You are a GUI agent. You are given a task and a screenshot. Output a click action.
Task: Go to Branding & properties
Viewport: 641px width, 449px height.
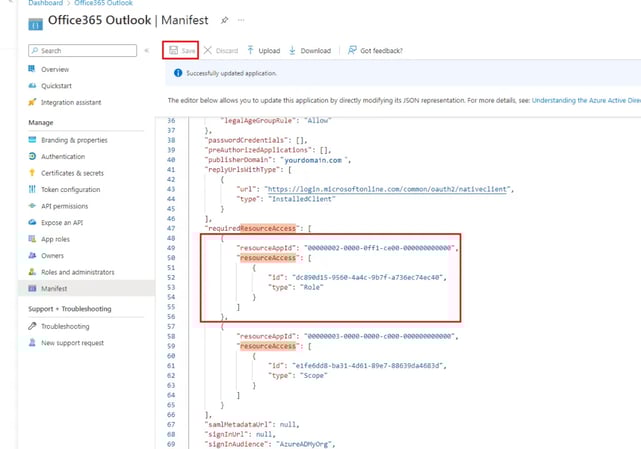coord(74,140)
